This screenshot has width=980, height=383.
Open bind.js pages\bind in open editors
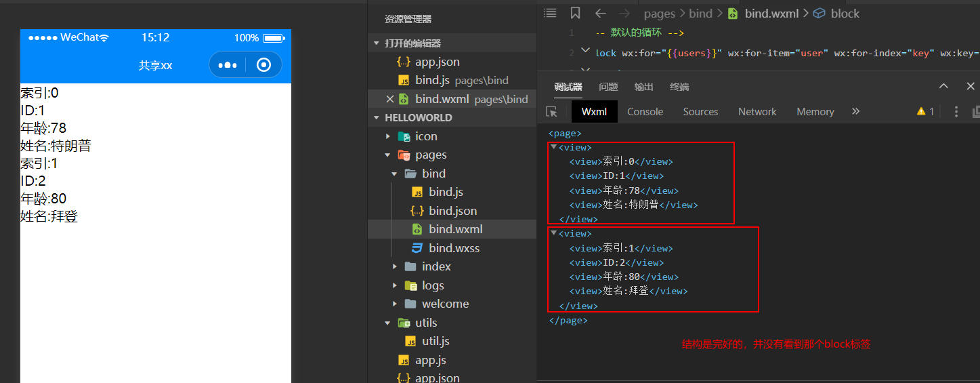pos(452,80)
